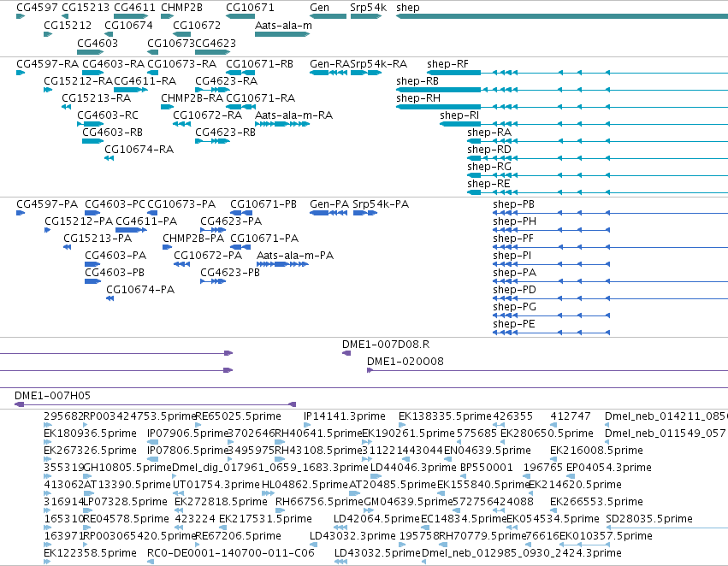Viewport: 728px width, 566px height.
Task: Click the Srp54k-RA transcript label
Action: coord(378,64)
